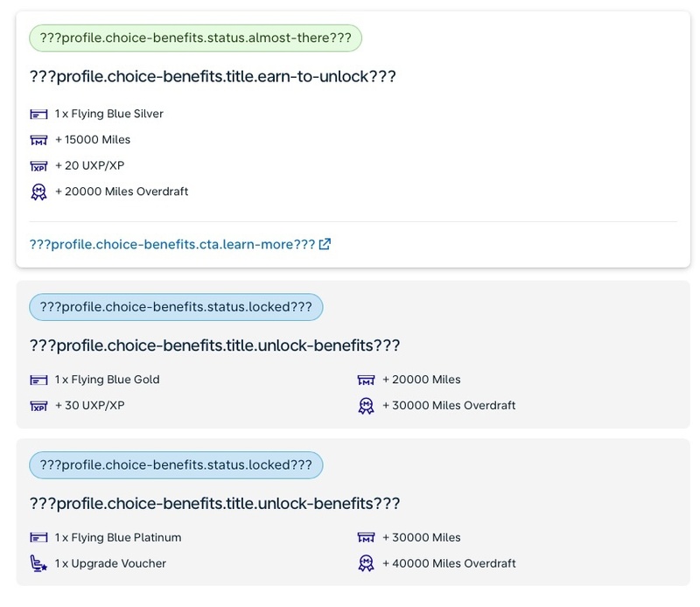Click the locked status badge on the Gold card

coord(175,307)
